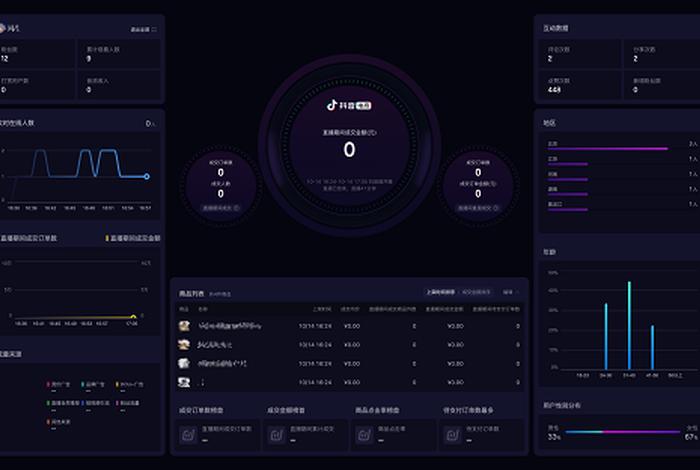This screenshot has width=700, height=470.
Task: Click the third product thumbnail image
Action: pyautogui.click(x=184, y=363)
